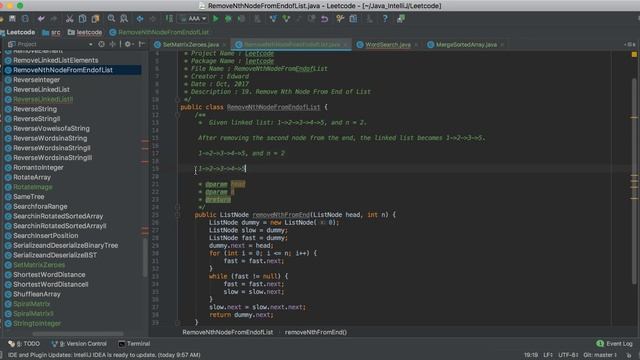The image size is (640, 360).
Task: Click Collapse All icon in Project panel
Action: [x=112, y=44]
